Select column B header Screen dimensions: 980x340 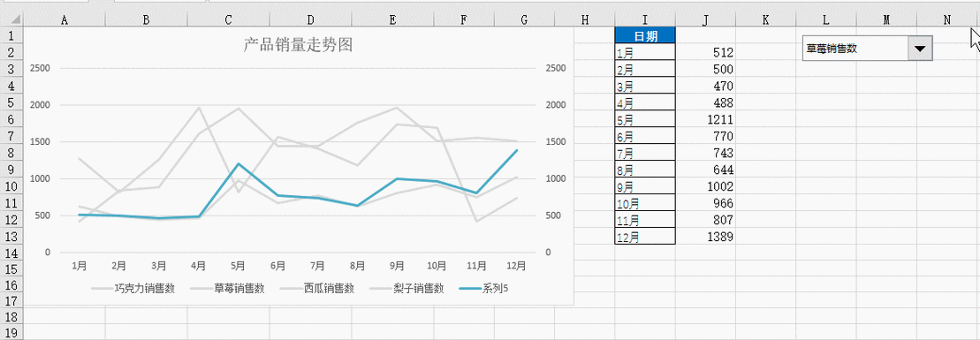147,20
